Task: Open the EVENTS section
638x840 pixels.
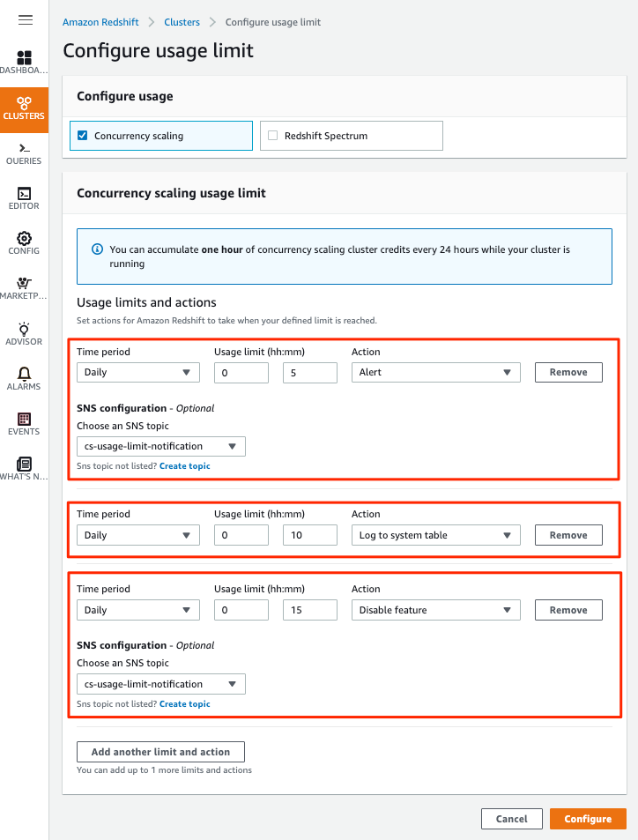Action: tap(24, 423)
